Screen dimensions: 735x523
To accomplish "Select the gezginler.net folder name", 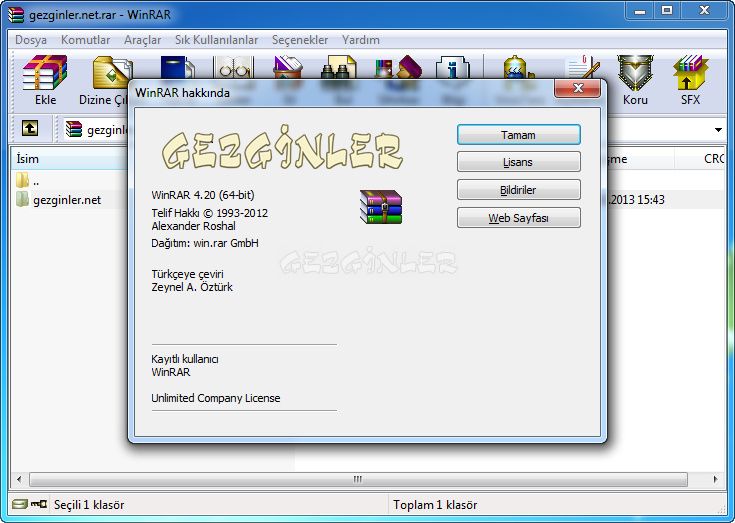I will [x=67, y=200].
